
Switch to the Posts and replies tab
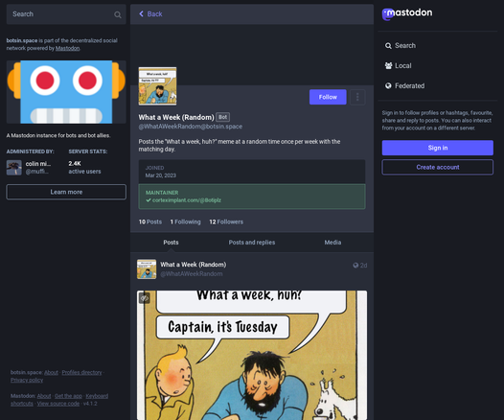[252, 243]
